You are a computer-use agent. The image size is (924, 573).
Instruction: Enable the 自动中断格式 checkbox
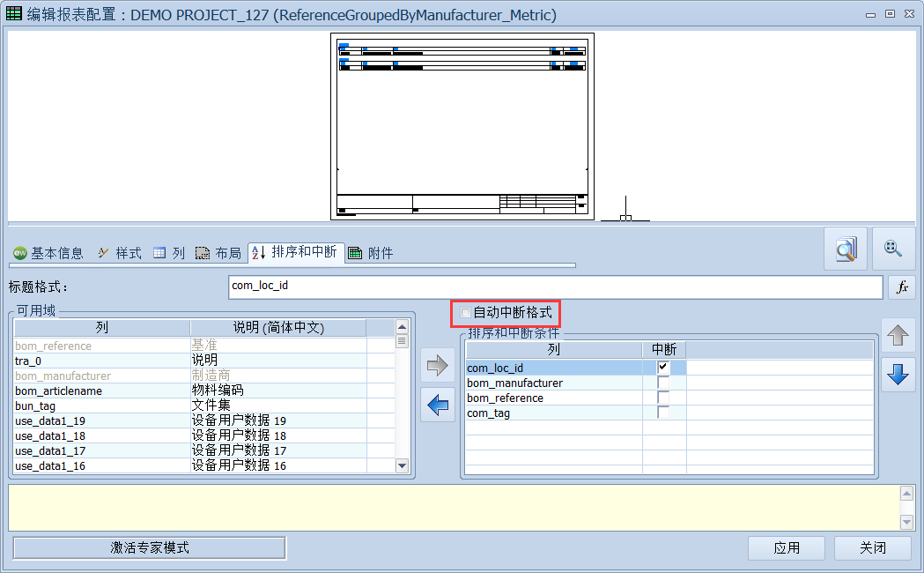(x=466, y=312)
